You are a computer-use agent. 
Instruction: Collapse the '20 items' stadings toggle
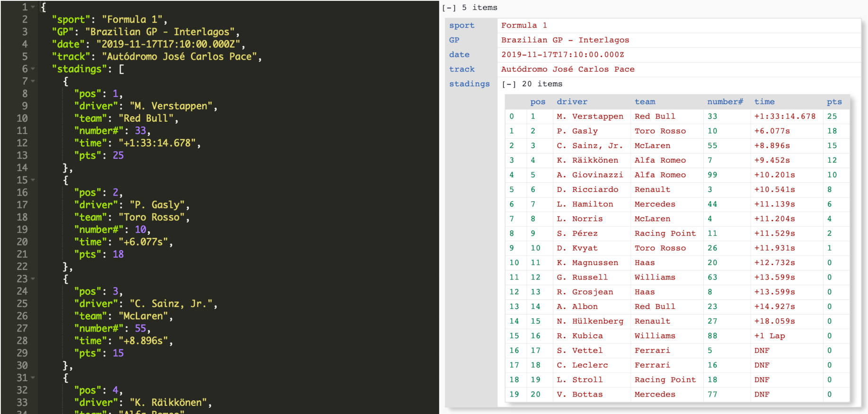pos(509,84)
